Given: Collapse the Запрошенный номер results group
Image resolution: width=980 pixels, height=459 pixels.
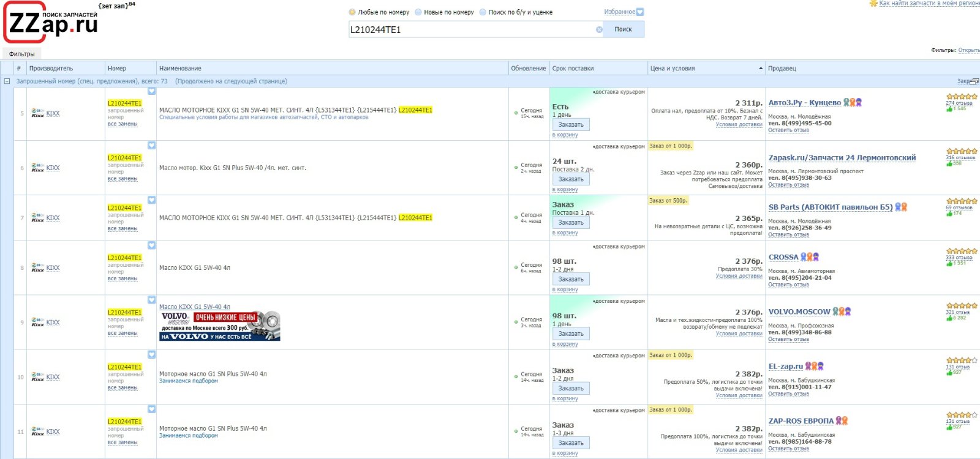Looking at the screenshot, I should click(7, 81).
